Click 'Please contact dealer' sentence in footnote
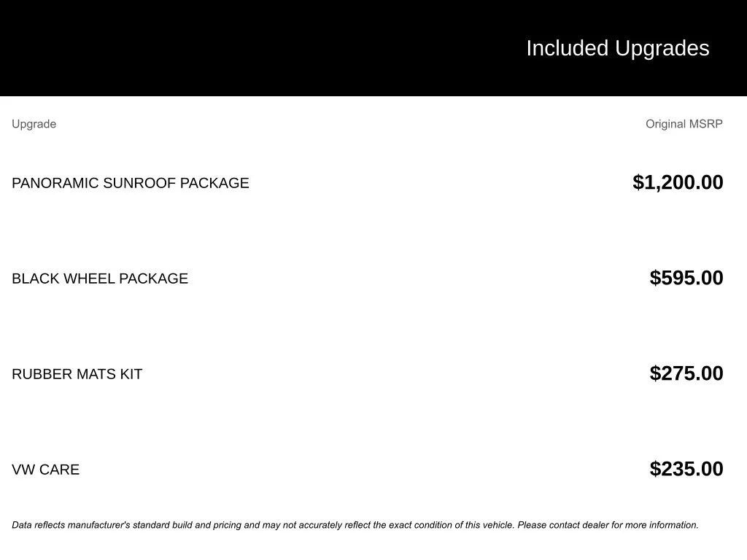The height and width of the screenshot is (560, 747). pyautogui.click(x=608, y=525)
